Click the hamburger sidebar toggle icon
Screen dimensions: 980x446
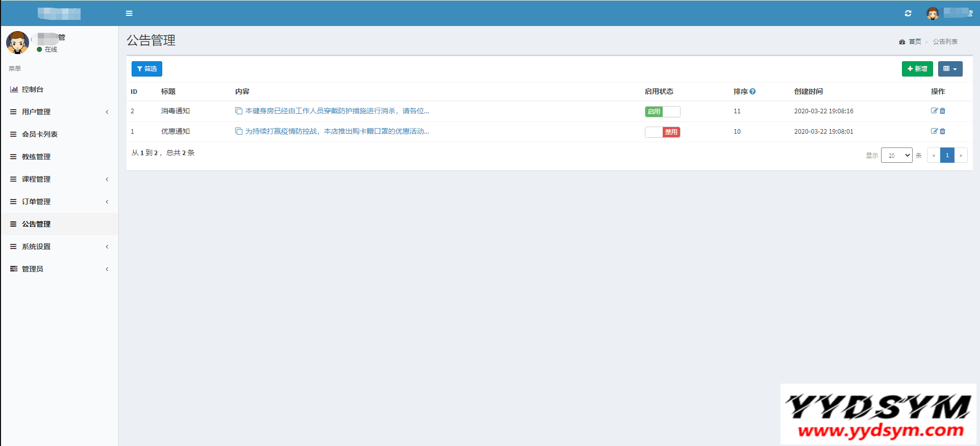[129, 13]
